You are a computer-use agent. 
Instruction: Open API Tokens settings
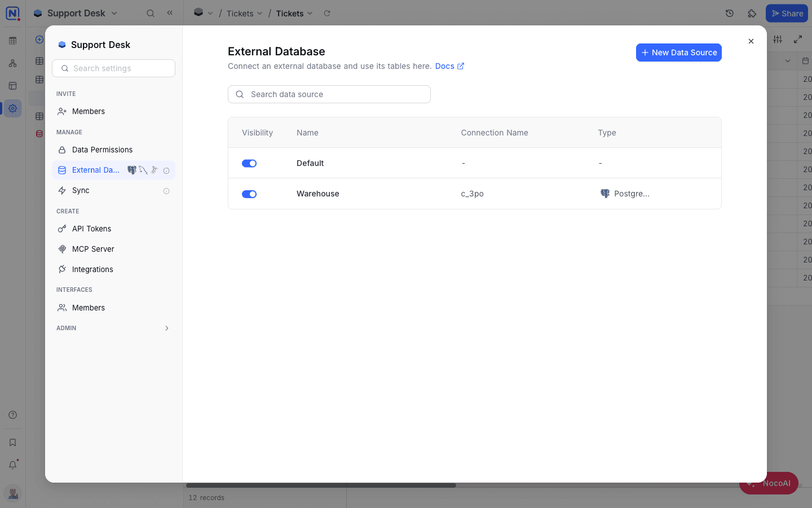pos(113,229)
